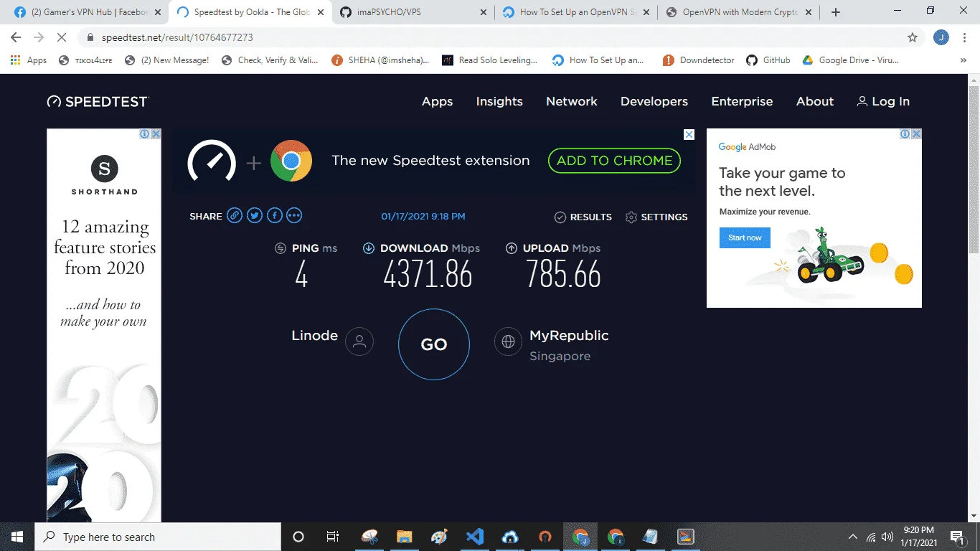Click the Start now button in AdMob ad
Image resolution: width=980 pixels, height=551 pixels.
click(x=745, y=237)
